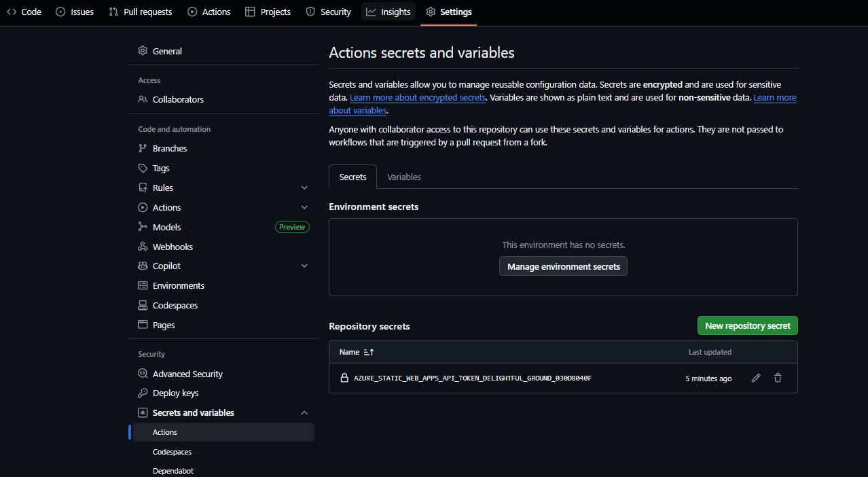Go to Tags settings
Viewport: 868px width, 477px height.
(x=223, y=168)
